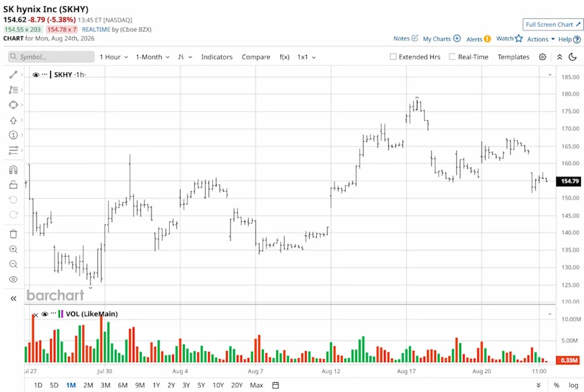Viewport: 584px width, 392px height.
Task: Zoom out of the chart
Action: point(13,264)
